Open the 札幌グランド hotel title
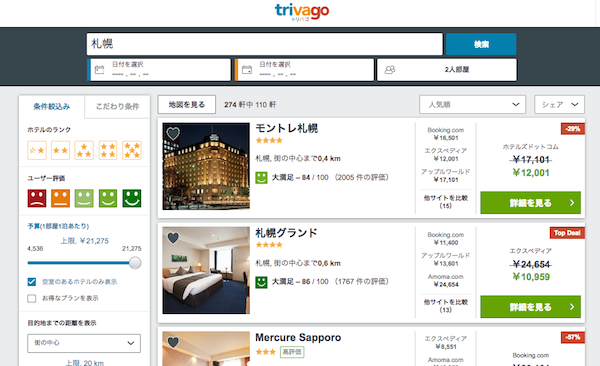Viewport: 600px width, 366px height. click(x=286, y=233)
